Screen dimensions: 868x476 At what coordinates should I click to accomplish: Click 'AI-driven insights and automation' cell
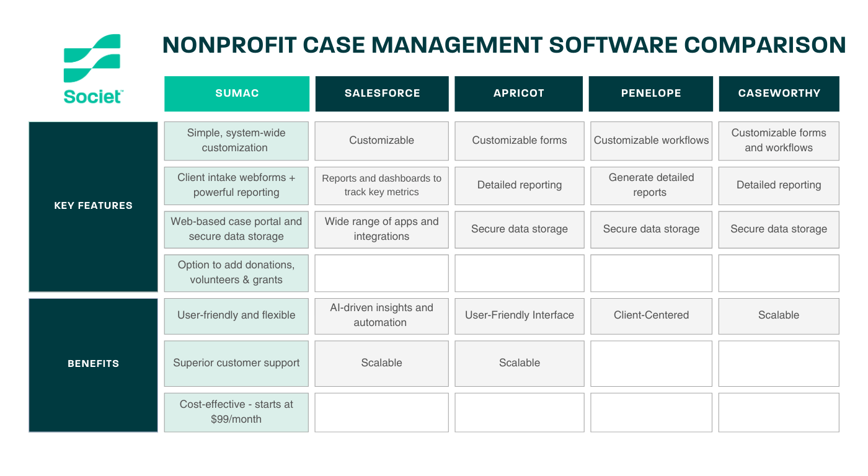381,316
